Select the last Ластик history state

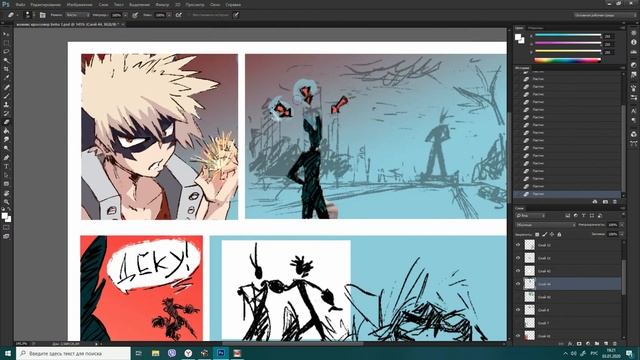568,194
